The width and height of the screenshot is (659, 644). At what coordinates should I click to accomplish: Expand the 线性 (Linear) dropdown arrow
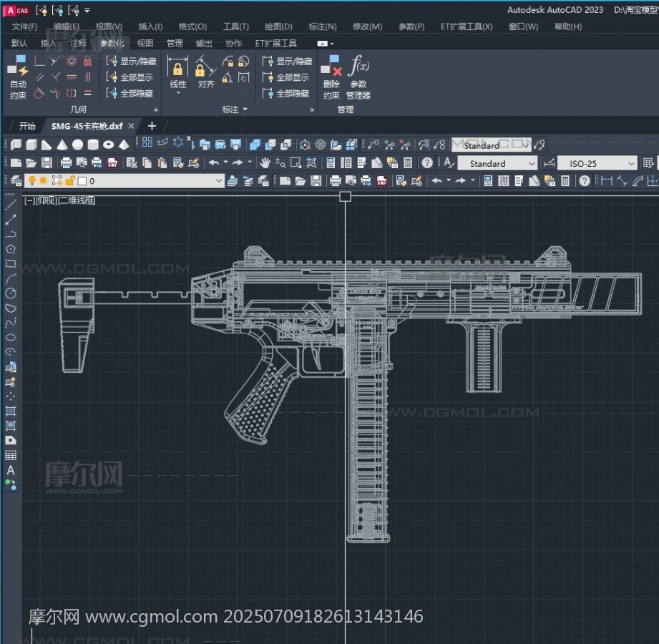pyautogui.click(x=178, y=93)
